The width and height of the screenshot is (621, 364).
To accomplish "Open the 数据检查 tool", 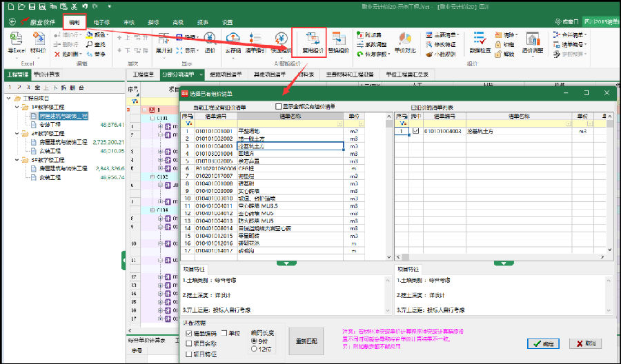I will pyautogui.click(x=480, y=41).
